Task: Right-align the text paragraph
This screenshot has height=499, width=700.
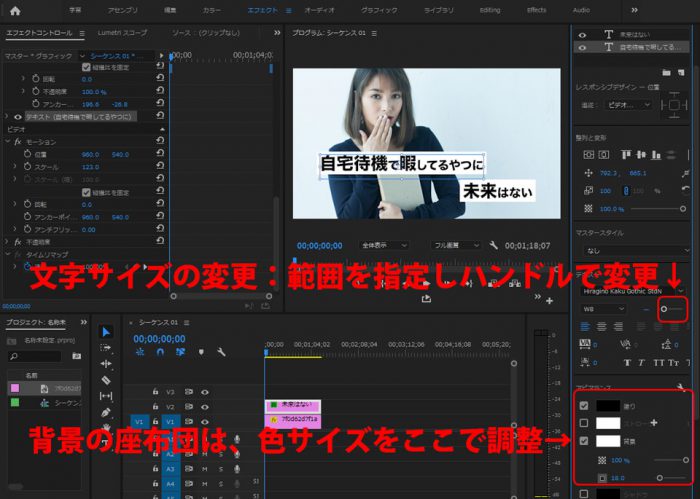Action: coord(618,327)
